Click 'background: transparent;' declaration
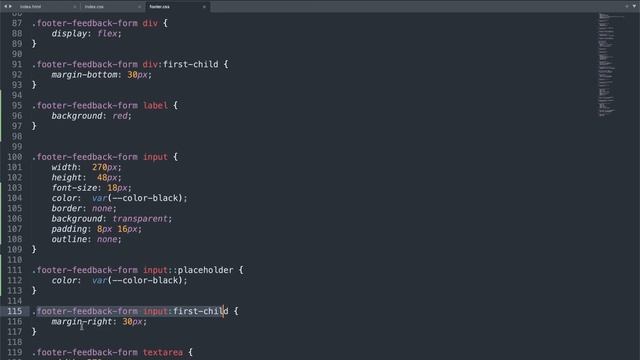Viewport: 640px width, 360px height. (x=112, y=219)
